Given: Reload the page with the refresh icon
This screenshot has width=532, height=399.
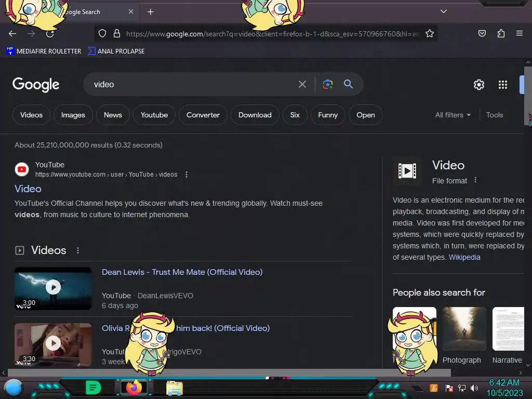Looking at the screenshot, I should [50, 34].
